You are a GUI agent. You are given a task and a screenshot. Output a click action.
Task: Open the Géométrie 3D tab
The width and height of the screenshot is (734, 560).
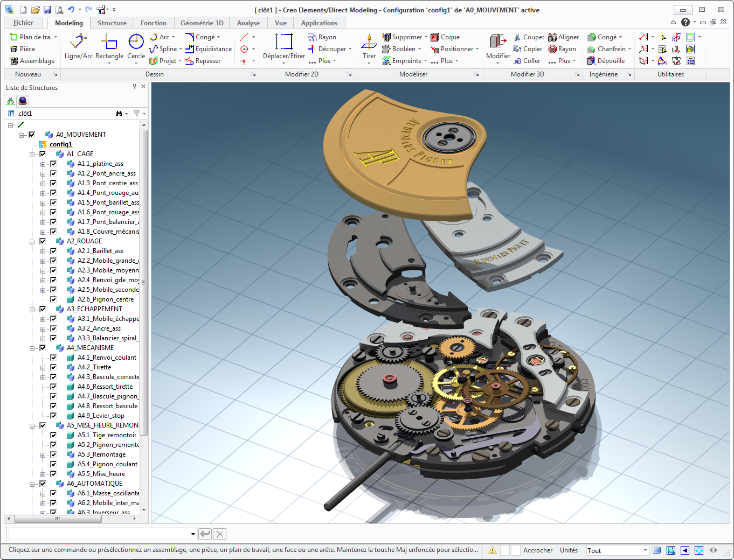(202, 23)
